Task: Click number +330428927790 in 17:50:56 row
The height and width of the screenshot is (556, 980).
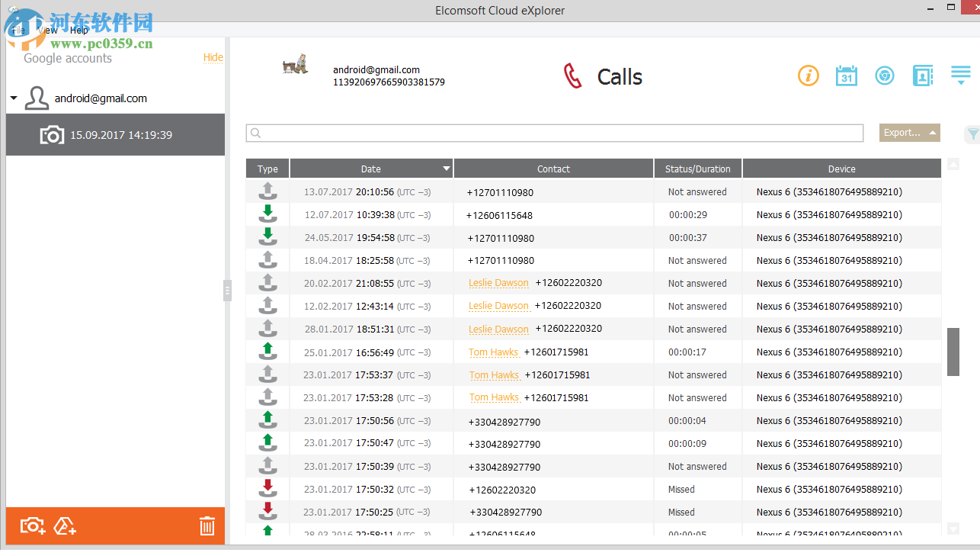Action: pyautogui.click(x=504, y=421)
